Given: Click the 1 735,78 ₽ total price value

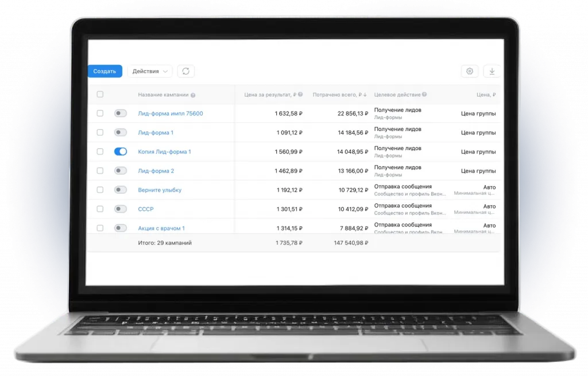Looking at the screenshot, I should click(289, 243).
